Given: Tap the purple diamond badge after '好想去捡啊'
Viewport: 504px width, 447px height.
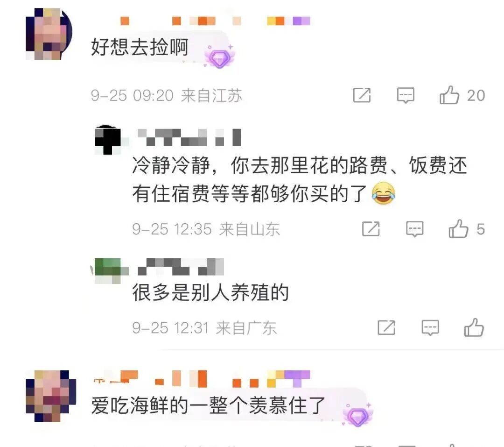Looking at the screenshot, I should click(x=219, y=57).
